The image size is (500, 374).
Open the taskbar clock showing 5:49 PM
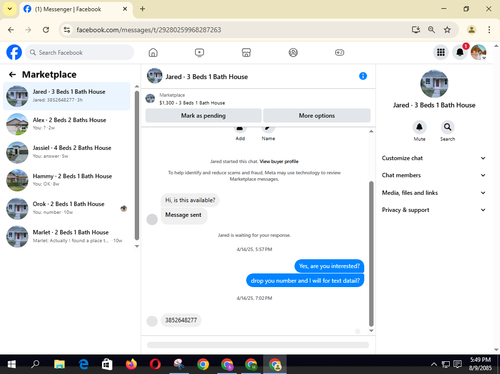coord(480,364)
